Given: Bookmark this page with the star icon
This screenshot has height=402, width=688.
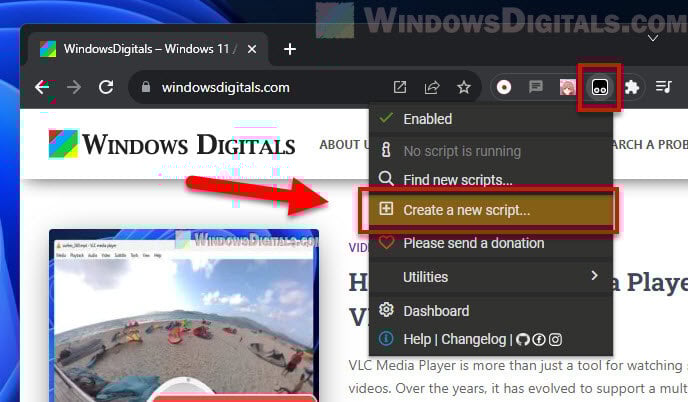Looking at the screenshot, I should [464, 87].
